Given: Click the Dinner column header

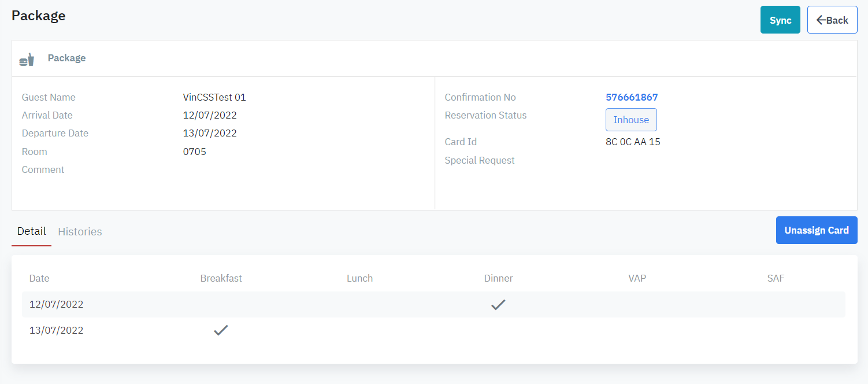Looking at the screenshot, I should [498, 278].
